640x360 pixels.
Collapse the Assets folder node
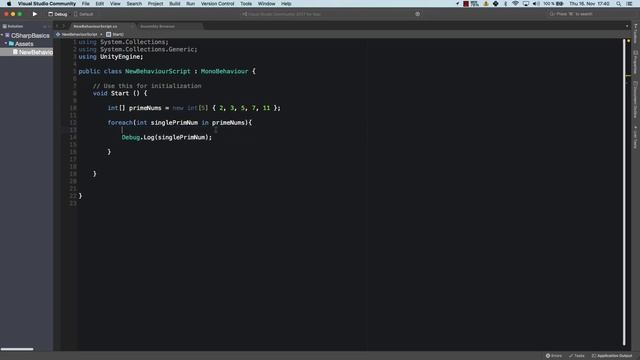6,44
